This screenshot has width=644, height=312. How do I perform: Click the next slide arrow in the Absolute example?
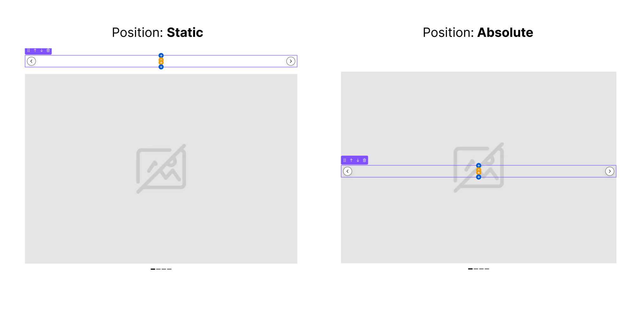pyautogui.click(x=609, y=172)
